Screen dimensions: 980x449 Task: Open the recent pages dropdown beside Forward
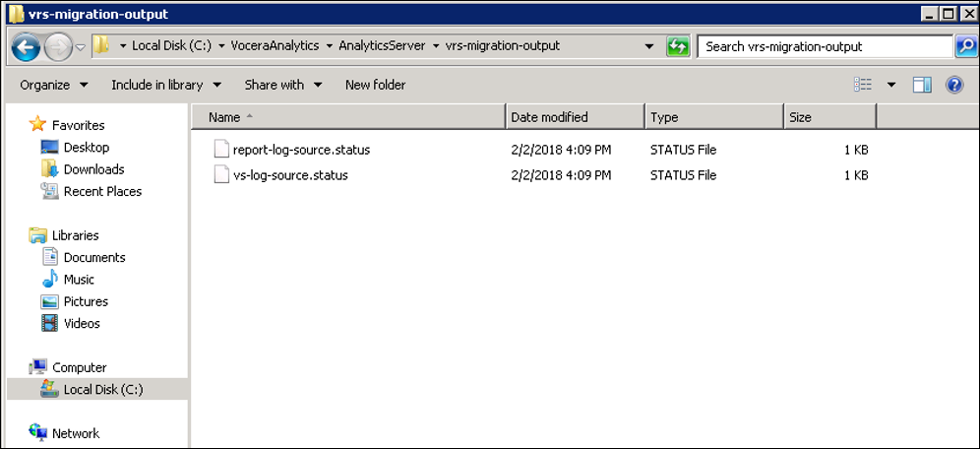tap(81, 47)
